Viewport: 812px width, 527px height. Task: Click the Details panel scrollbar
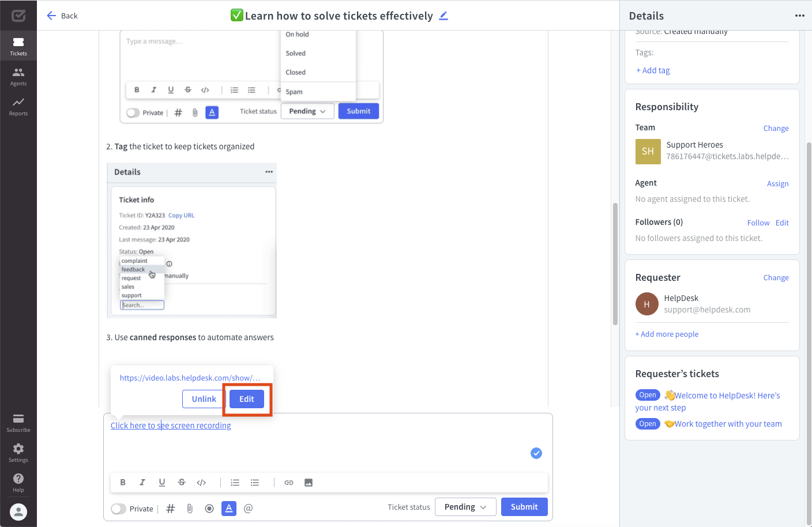click(809, 333)
